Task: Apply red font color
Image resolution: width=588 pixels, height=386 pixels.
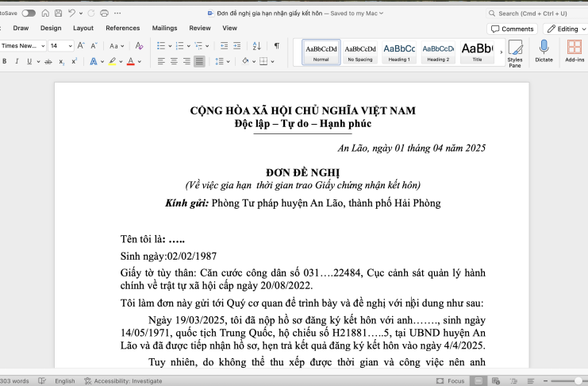Action: pyautogui.click(x=130, y=61)
